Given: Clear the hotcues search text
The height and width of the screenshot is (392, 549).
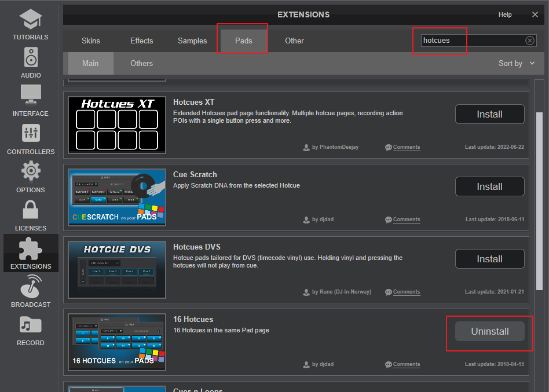Looking at the screenshot, I should pos(530,41).
